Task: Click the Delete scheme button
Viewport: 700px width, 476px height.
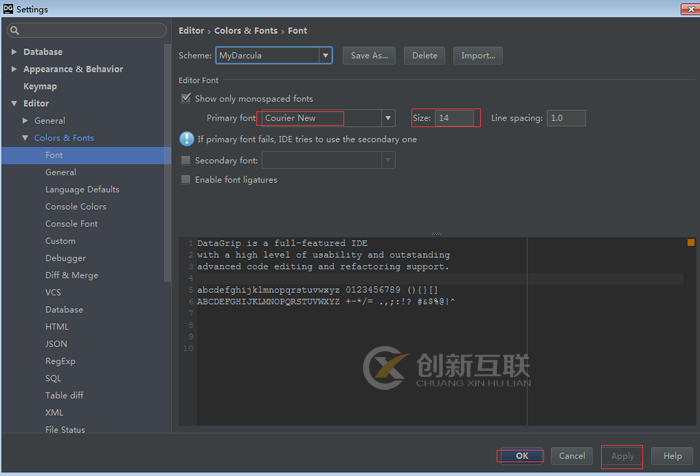Action: tap(425, 55)
